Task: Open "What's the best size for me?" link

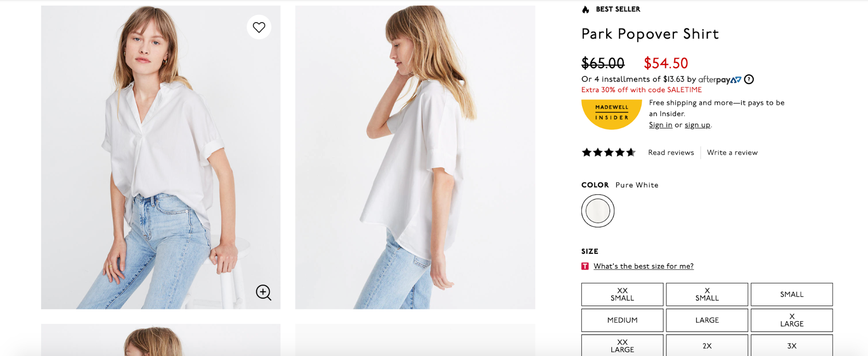Action: [x=644, y=266]
